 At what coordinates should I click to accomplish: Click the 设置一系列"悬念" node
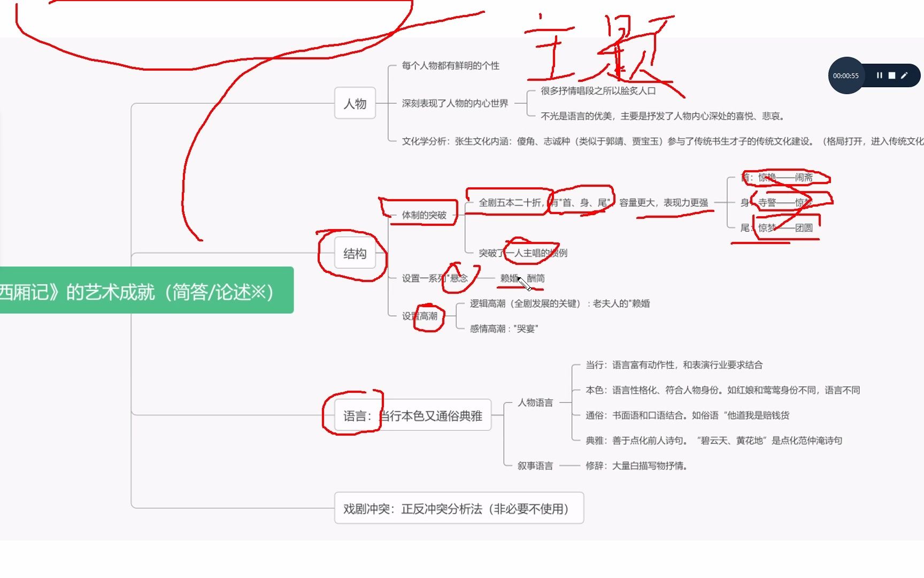[435, 278]
